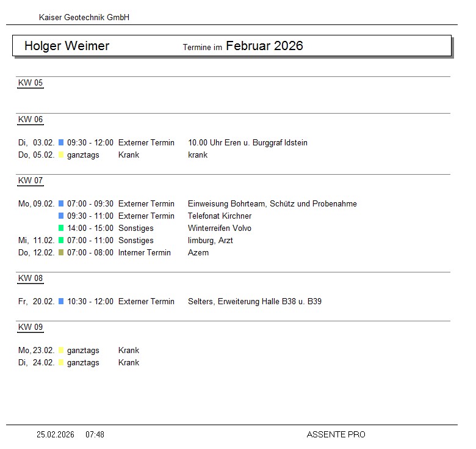The height and width of the screenshot is (449, 476).
Task: Click Kaiser Geotechnik GmbH company name
Action: point(84,18)
